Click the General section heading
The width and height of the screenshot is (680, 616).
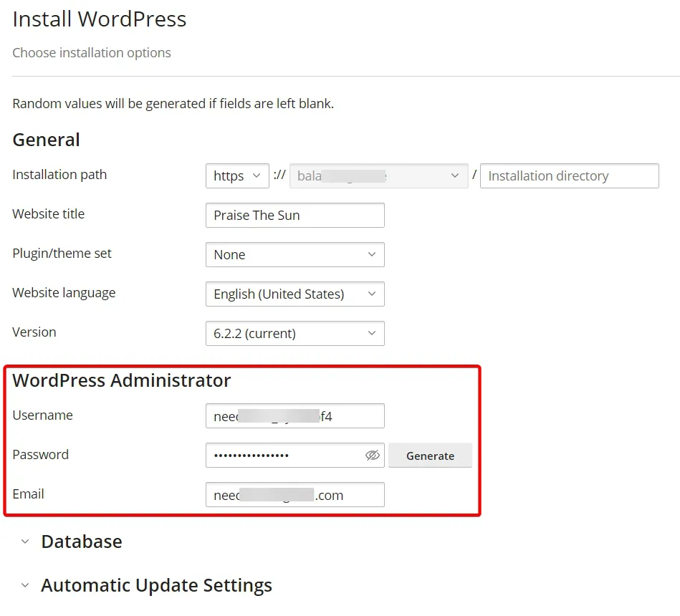click(x=46, y=140)
